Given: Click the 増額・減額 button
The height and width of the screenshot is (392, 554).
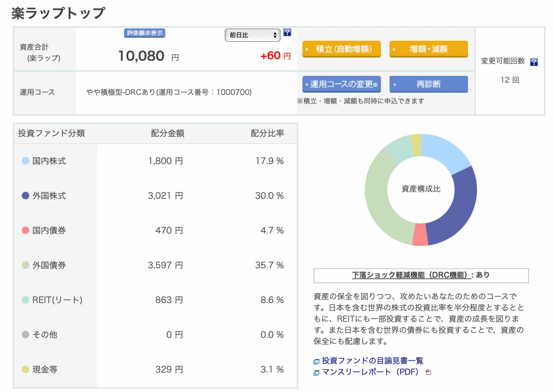Looking at the screenshot, I should click(428, 49).
